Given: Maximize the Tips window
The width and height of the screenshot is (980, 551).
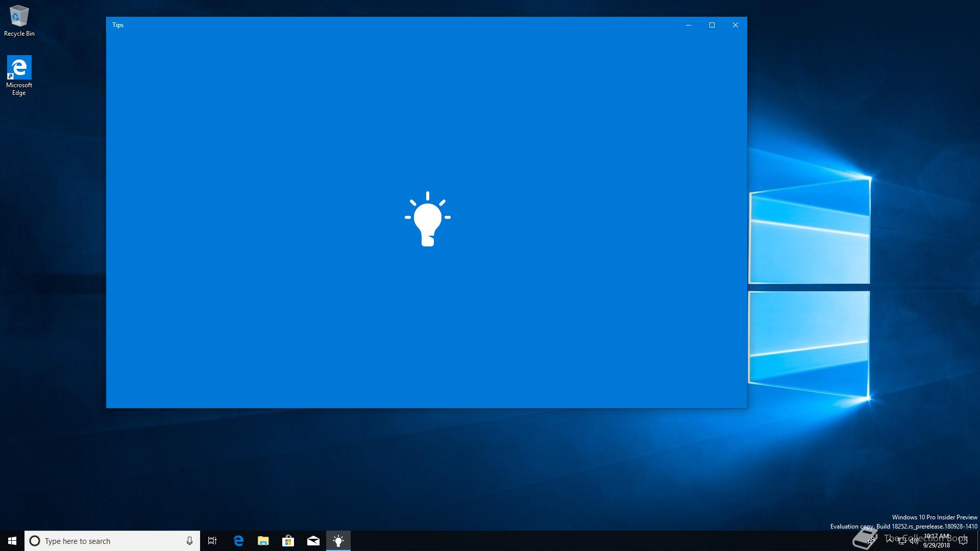Looking at the screenshot, I should (x=712, y=25).
